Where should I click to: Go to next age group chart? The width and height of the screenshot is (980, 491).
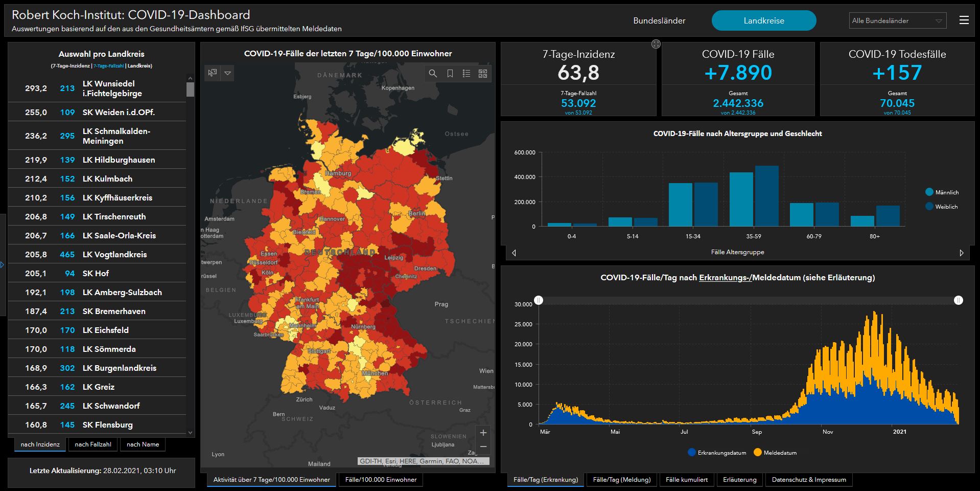[x=961, y=253]
